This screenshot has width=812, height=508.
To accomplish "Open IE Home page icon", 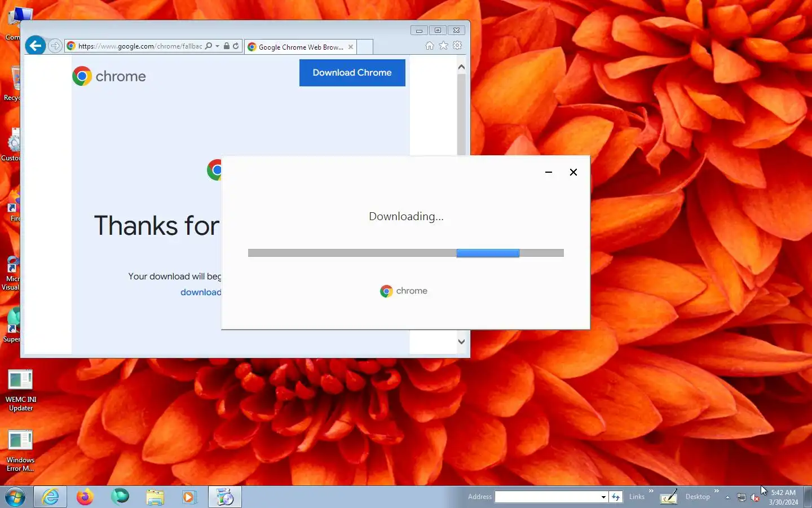I will click(430, 46).
